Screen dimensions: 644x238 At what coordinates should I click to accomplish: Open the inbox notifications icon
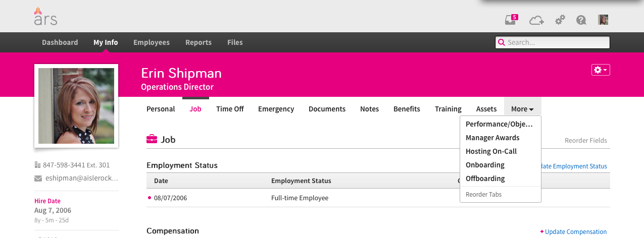511,20
